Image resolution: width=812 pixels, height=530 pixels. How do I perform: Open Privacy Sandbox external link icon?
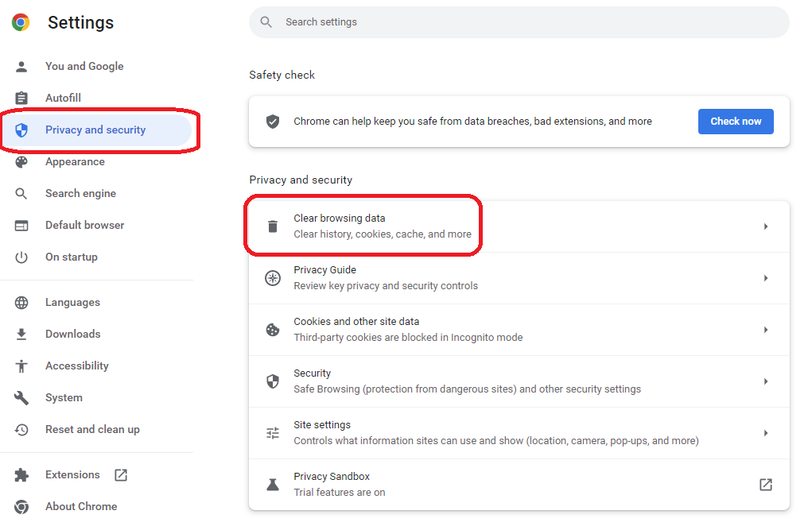click(x=765, y=485)
